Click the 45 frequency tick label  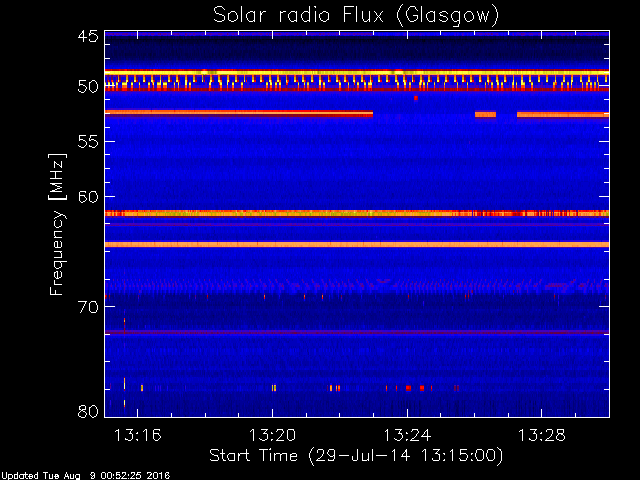(88, 36)
